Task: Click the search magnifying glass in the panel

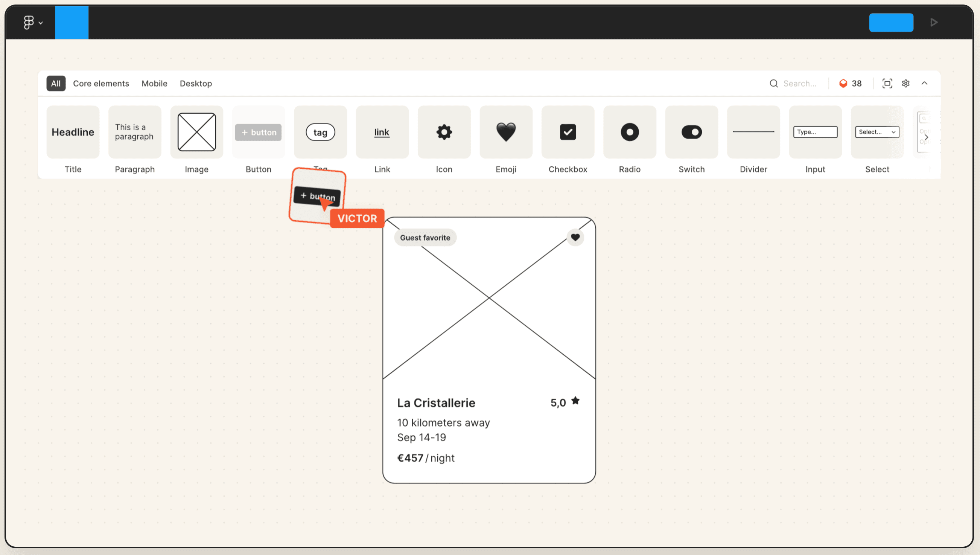Action: pyautogui.click(x=774, y=83)
